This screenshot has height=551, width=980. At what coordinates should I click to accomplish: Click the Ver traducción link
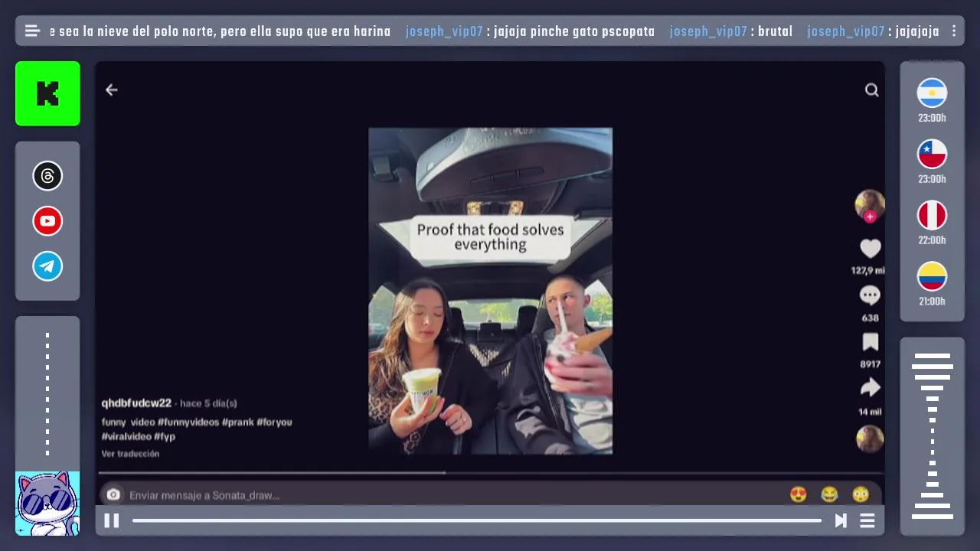(x=130, y=454)
